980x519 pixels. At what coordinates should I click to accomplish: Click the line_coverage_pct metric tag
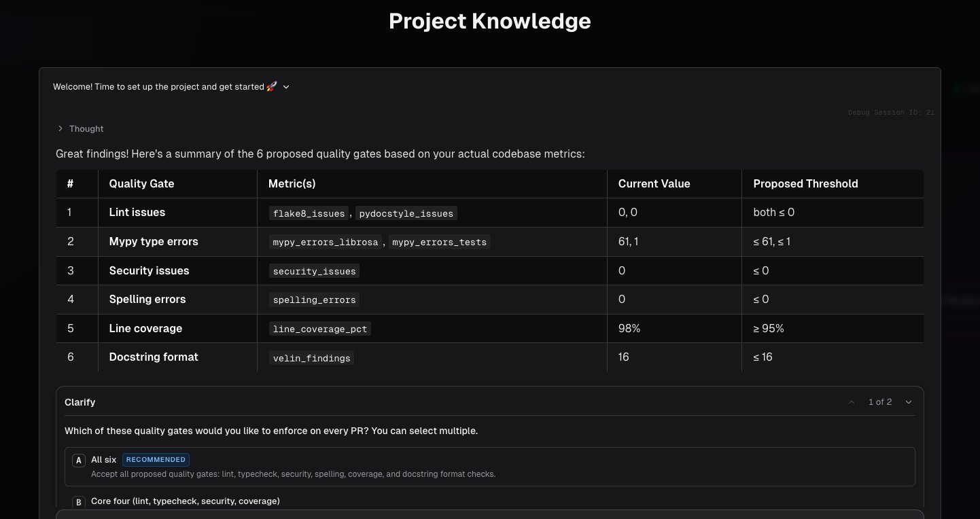click(x=319, y=329)
